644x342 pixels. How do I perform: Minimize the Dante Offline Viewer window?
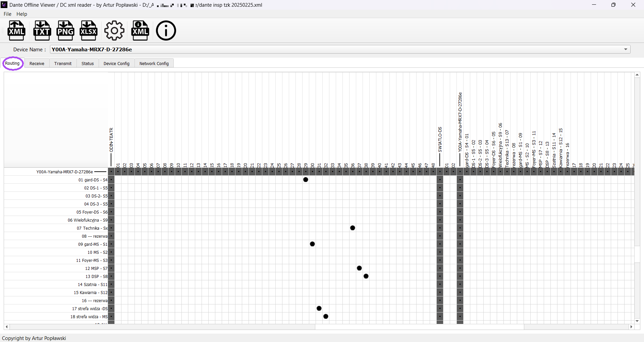pyautogui.click(x=594, y=5)
